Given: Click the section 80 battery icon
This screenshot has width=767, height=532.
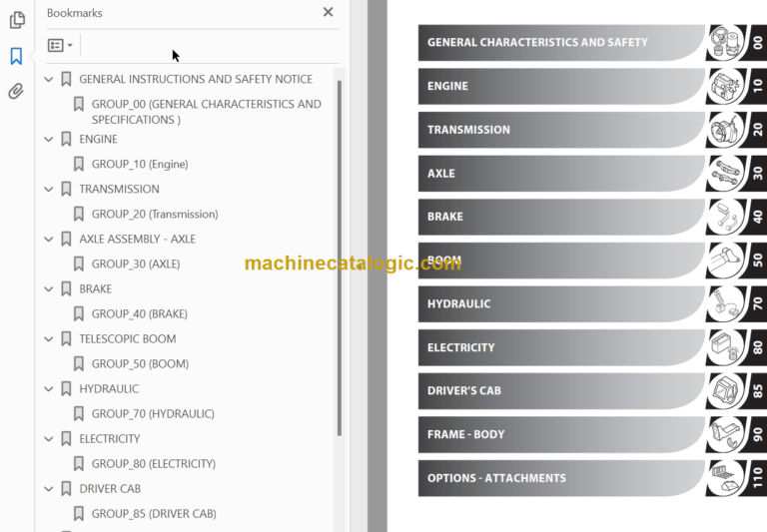Looking at the screenshot, I should tap(726, 347).
